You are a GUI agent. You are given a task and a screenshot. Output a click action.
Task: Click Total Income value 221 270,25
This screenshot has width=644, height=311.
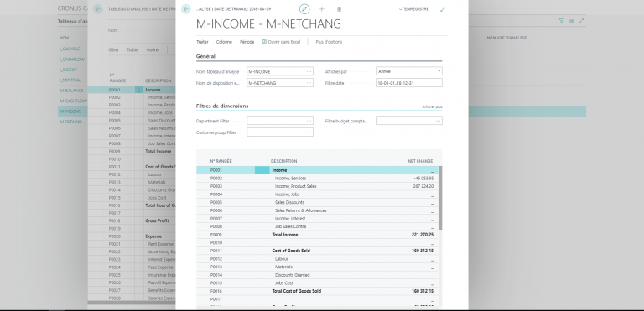(x=423, y=235)
